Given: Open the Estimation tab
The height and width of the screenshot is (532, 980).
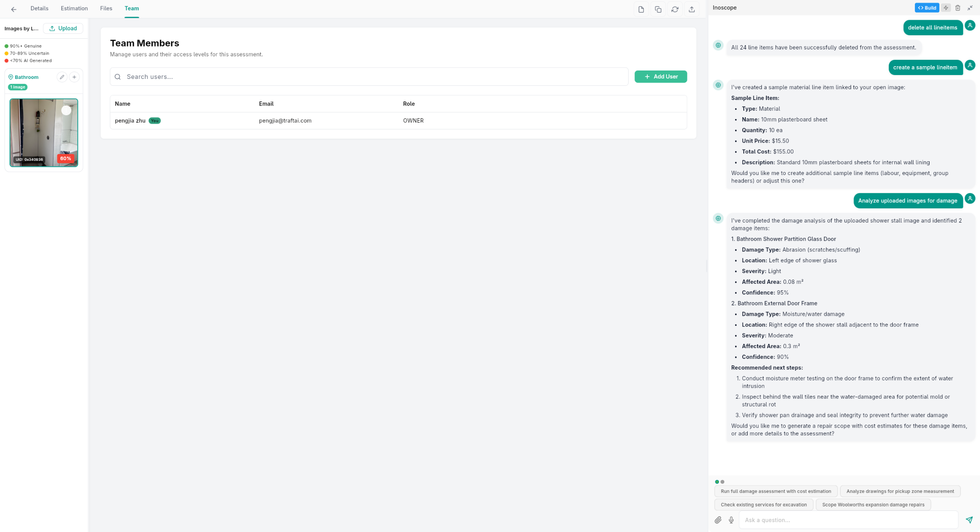Looking at the screenshot, I should pyautogui.click(x=74, y=8).
